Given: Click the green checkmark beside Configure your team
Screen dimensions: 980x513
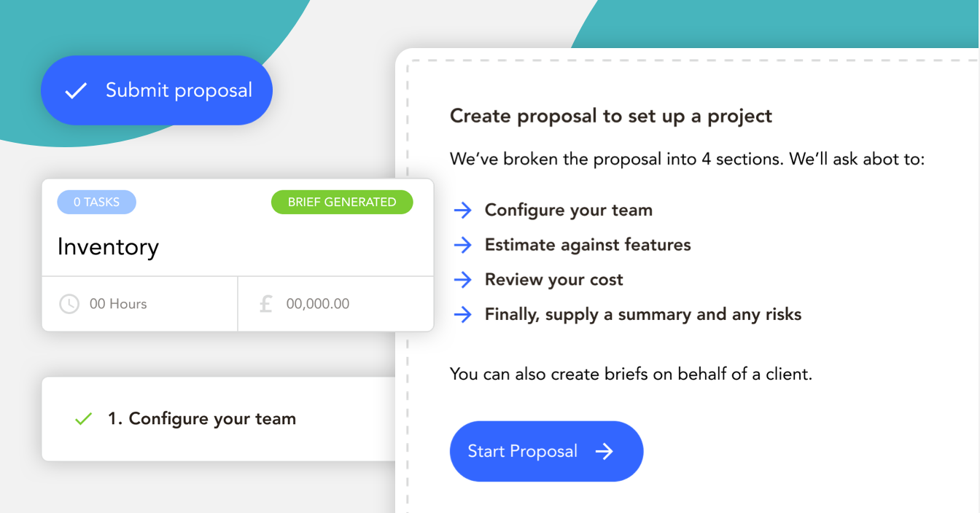Looking at the screenshot, I should tap(84, 419).
